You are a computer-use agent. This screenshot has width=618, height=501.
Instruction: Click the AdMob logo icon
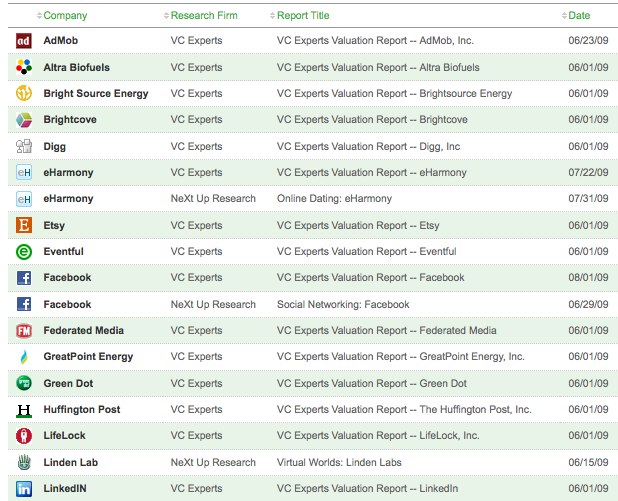pyautogui.click(x=24, y=41)
